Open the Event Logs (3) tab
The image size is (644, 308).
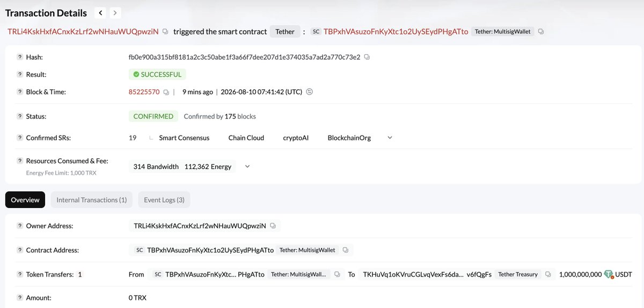pos(164,200)
